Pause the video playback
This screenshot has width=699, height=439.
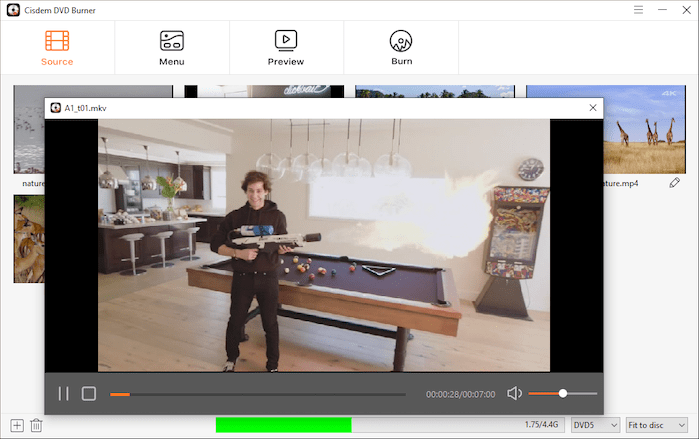(x=63, y=393)
